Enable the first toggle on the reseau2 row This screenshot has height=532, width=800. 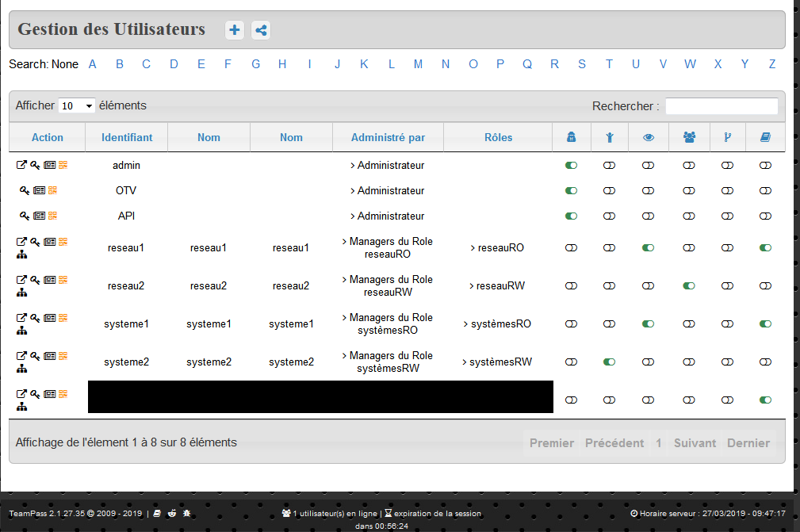click(x=571, y=285)
